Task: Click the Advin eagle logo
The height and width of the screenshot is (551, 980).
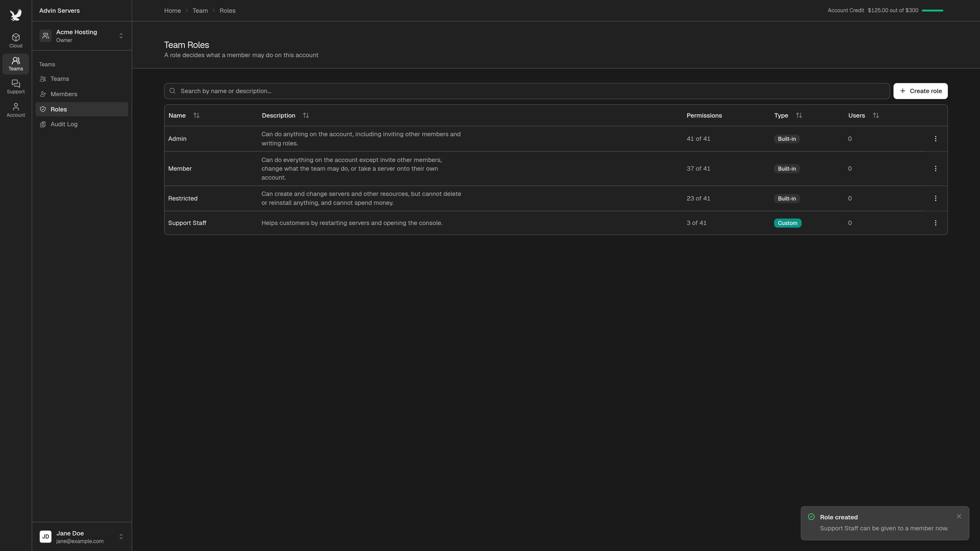Action: tap(16, 15)
